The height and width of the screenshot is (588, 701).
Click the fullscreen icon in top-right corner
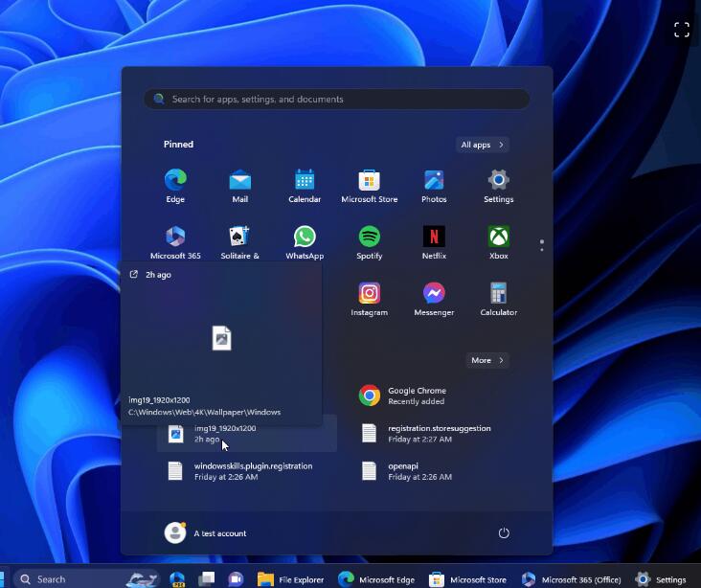click(681, 30)
